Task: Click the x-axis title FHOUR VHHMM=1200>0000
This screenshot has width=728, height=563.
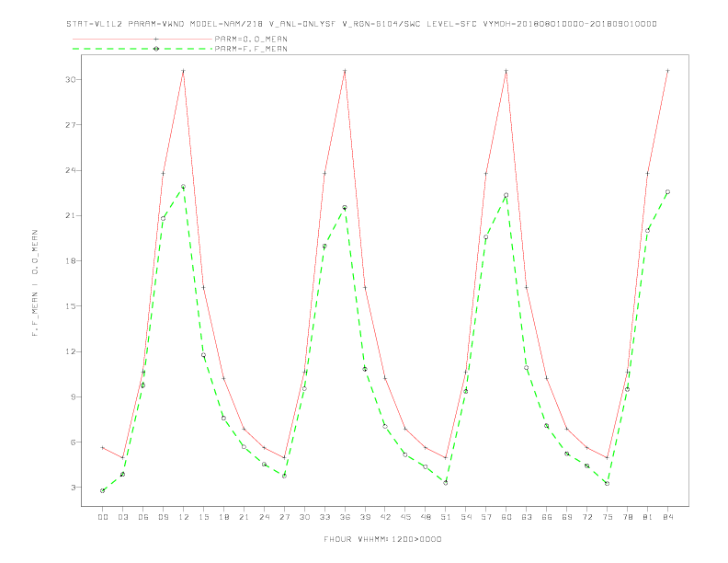Action: 382,539
